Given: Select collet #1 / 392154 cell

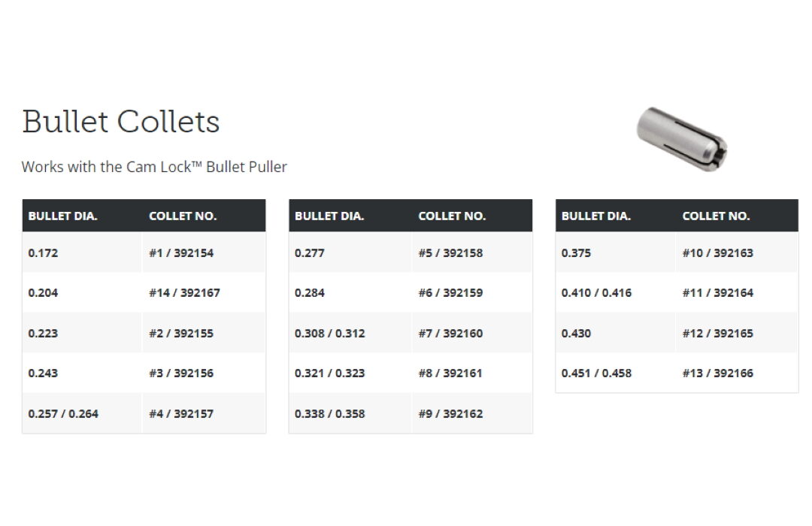Looking at the screenshot, I should tap(181, 253).
